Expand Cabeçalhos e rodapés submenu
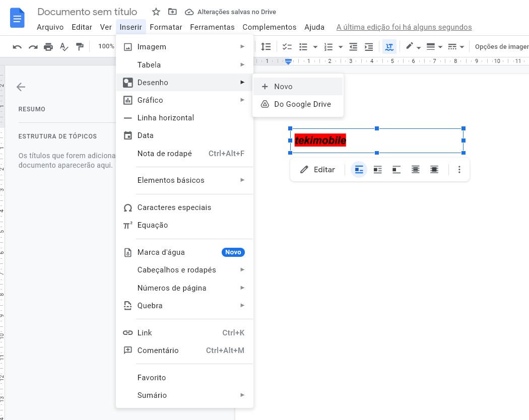Screen dimensions: 529x420 click(184, 269)
